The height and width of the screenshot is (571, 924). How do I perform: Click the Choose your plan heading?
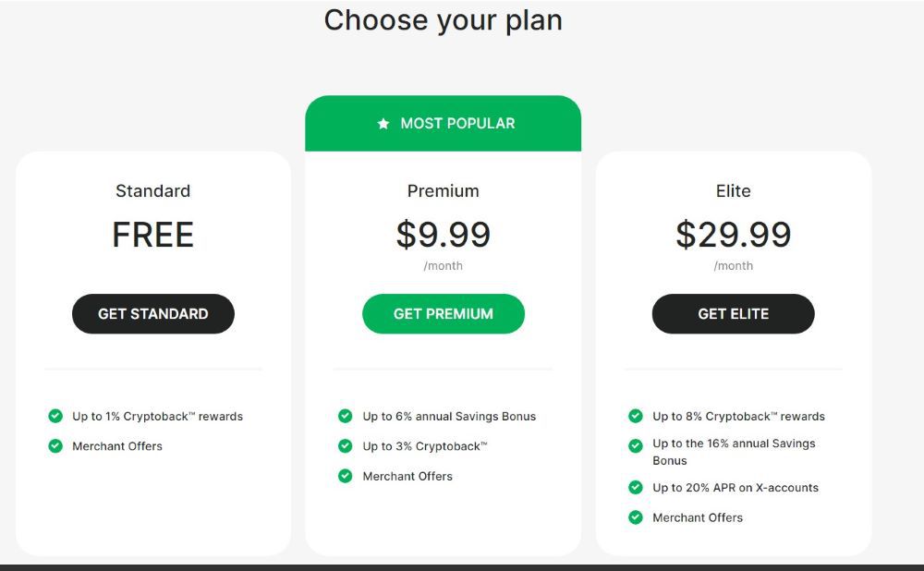click(444, 19)
